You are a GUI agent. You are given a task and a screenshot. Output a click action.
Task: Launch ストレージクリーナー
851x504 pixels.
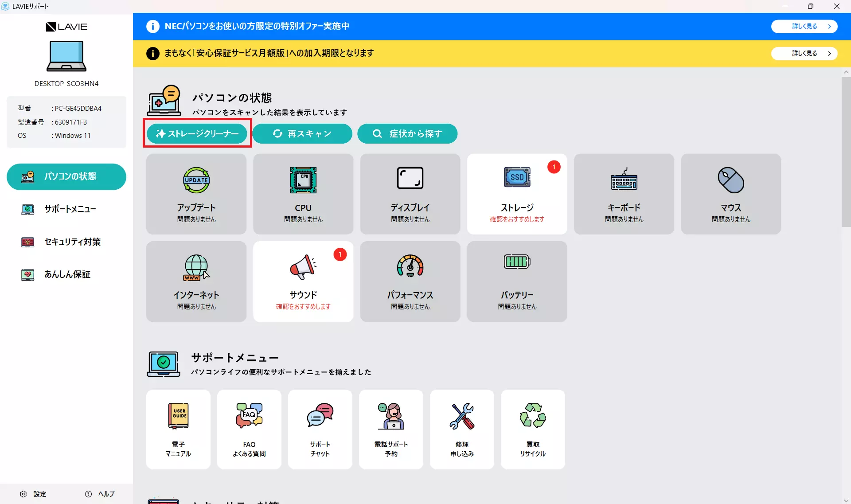click(x=197, y=133)
